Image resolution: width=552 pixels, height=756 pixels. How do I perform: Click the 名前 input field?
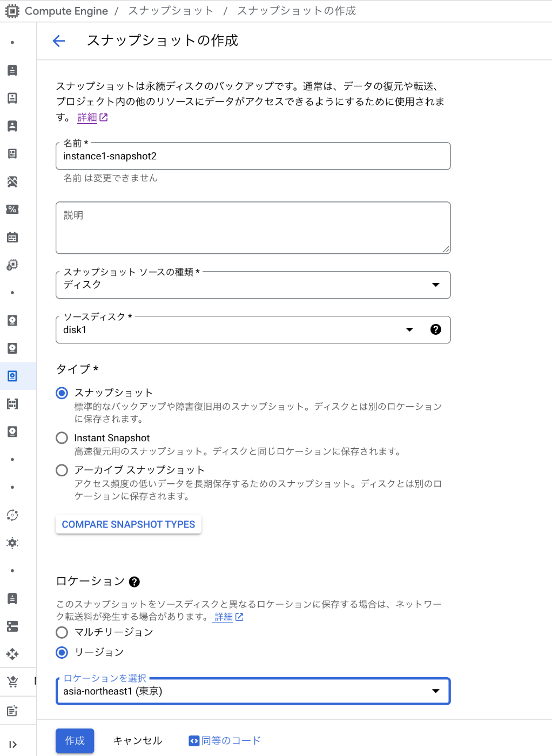point(253,156)
